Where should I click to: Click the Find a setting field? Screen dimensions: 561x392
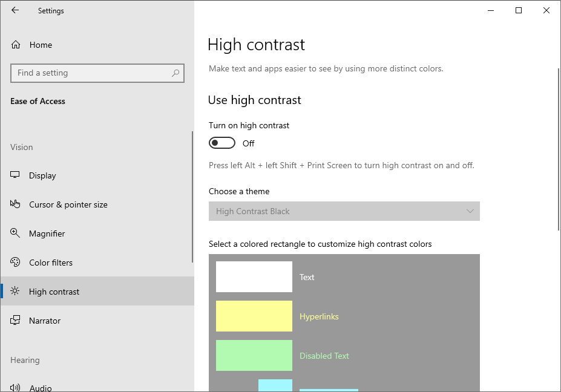97,73
